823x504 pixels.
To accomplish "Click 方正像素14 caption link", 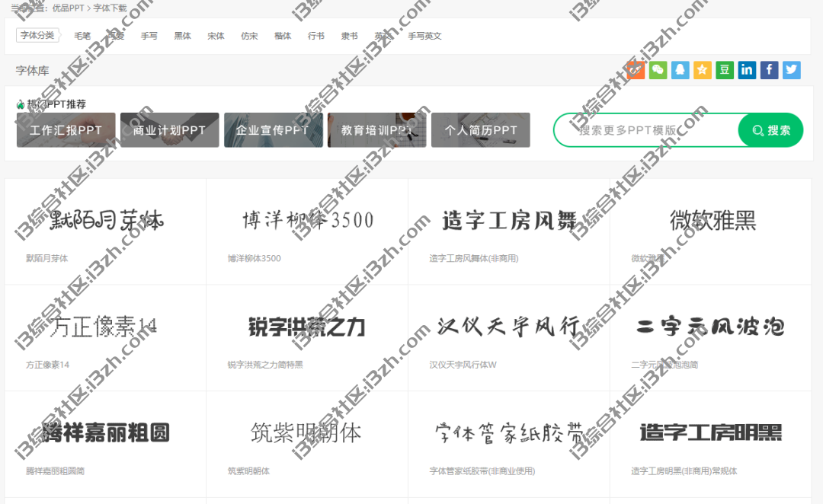I will tap(48, 365).
